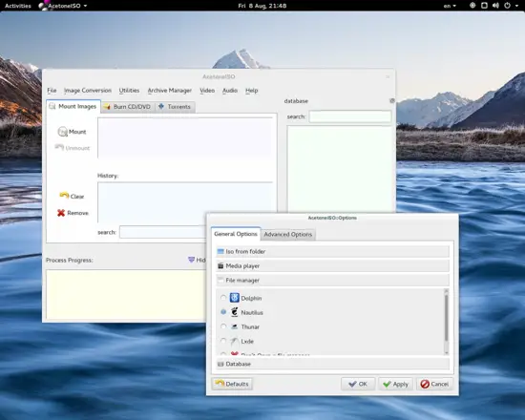Select the Lxde file manager radio
The height and width of the screenshot is (420, 525).
(x=223, y=341)
